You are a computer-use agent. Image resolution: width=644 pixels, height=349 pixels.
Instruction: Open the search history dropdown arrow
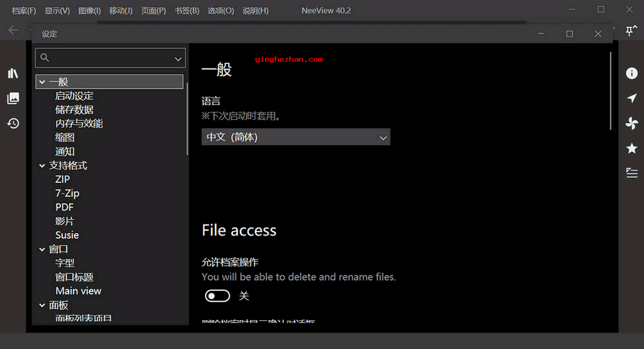[178, 58]
